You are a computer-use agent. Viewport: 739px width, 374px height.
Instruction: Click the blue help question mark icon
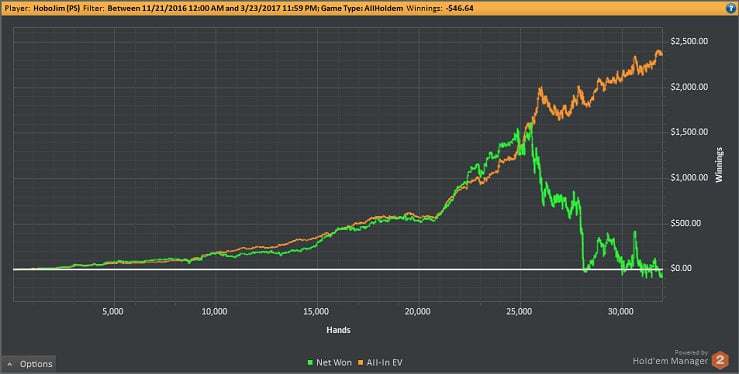click(x=731, y=8)
